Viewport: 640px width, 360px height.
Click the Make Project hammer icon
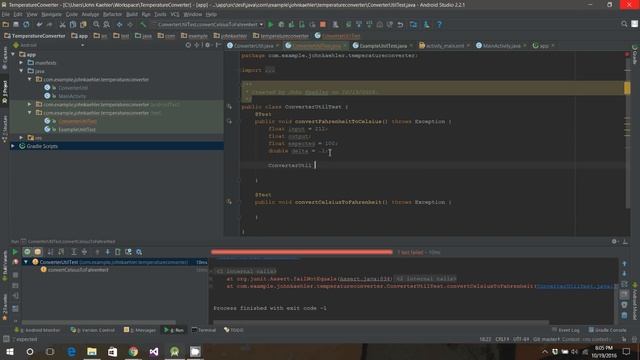pyautogui.click(x=143, y=24)
